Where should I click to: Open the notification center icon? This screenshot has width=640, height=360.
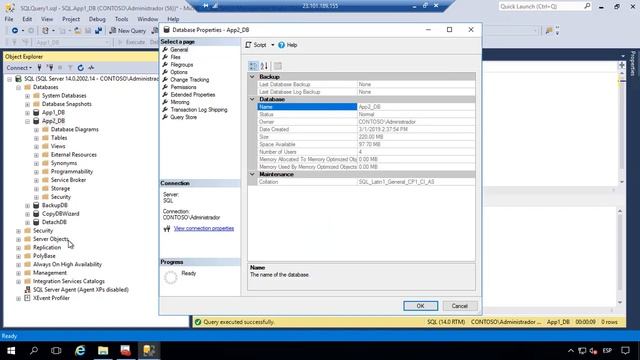tap(625, 351)
